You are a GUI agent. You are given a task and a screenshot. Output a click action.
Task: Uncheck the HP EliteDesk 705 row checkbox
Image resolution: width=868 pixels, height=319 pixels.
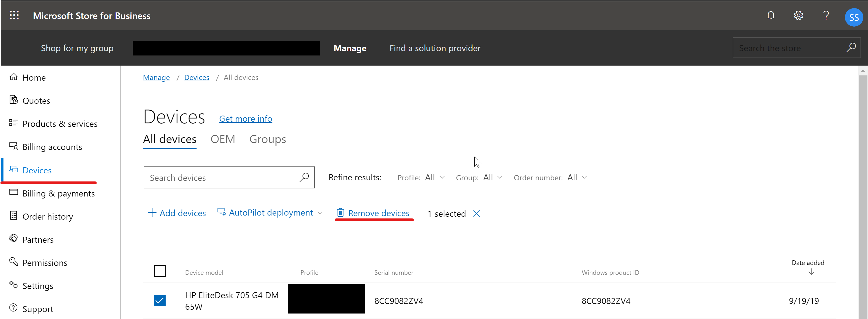coord(160,301)
